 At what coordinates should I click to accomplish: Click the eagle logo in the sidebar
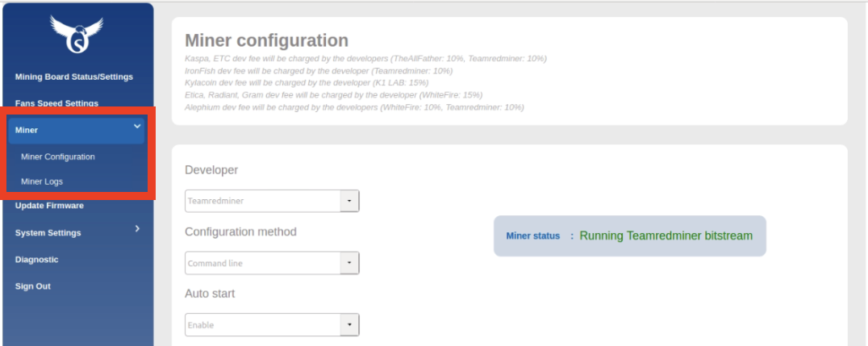[x=77, y=35]
